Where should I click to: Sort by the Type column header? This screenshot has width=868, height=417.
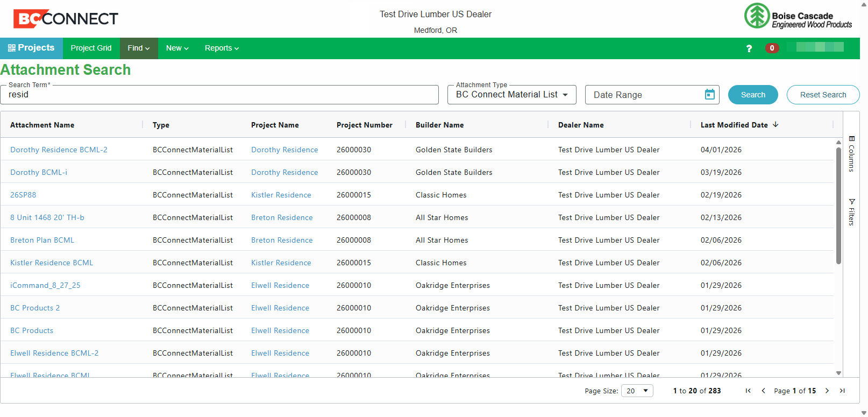[x=161, y=125]
